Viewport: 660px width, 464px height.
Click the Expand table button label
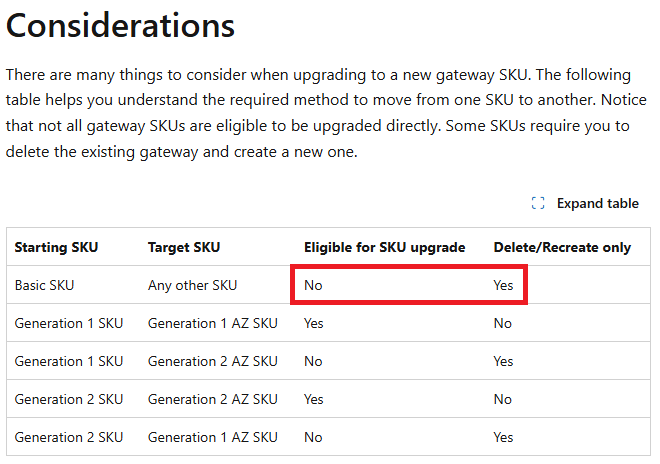(x=597, y=203)
